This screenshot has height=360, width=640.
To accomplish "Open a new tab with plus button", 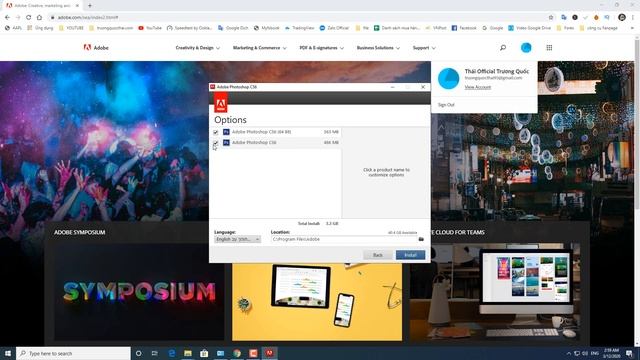I will click(x=90, y=6).
